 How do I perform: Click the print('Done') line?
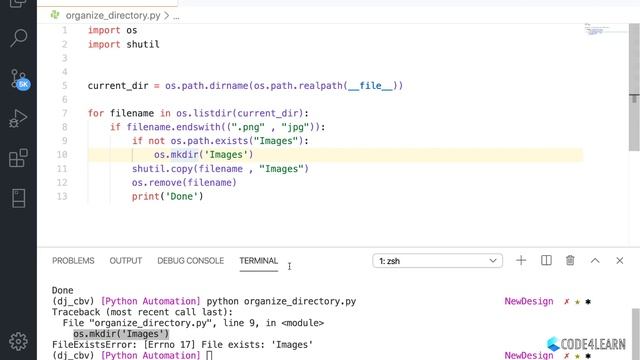pyautogui.click(x=167, y=196)
